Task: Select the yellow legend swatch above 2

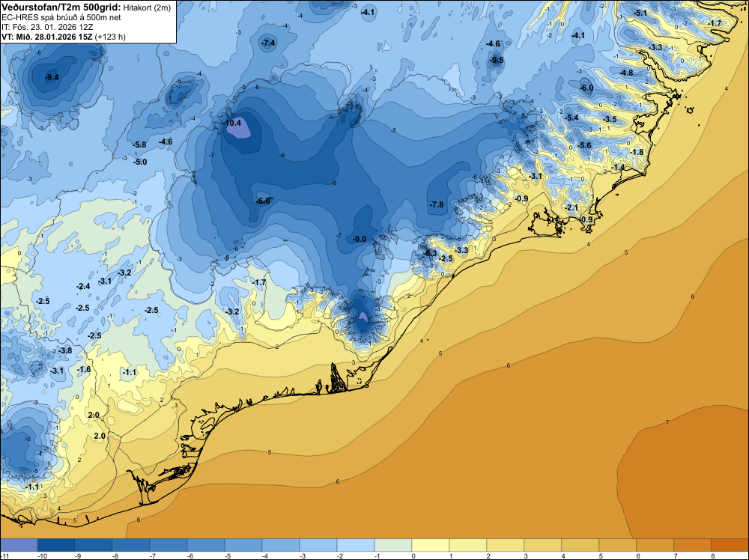Action: (506, 545)
